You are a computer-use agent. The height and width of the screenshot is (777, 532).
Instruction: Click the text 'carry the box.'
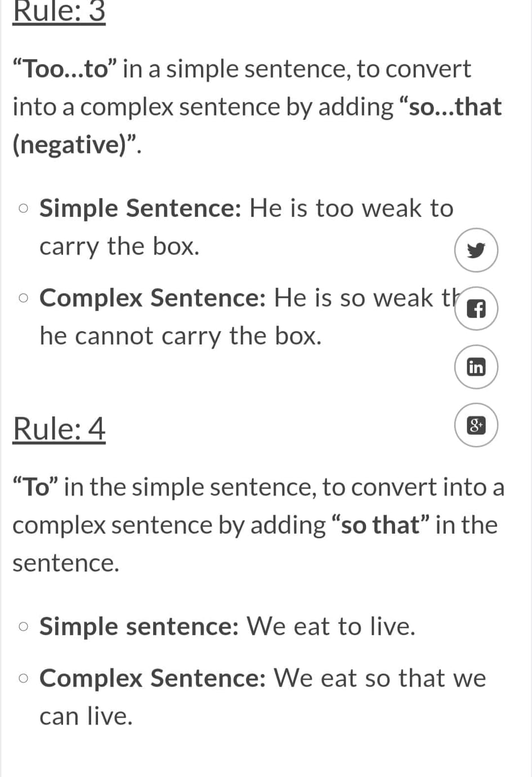(119, 247)
